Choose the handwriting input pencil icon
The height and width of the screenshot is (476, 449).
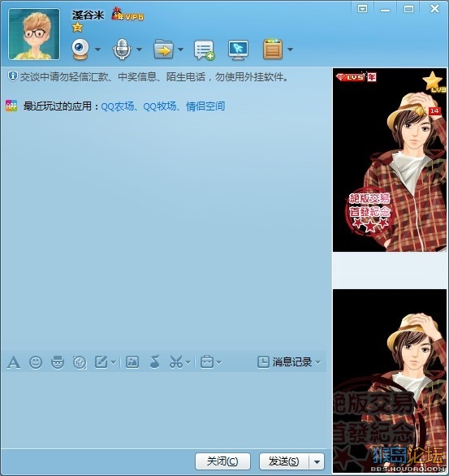101,362
